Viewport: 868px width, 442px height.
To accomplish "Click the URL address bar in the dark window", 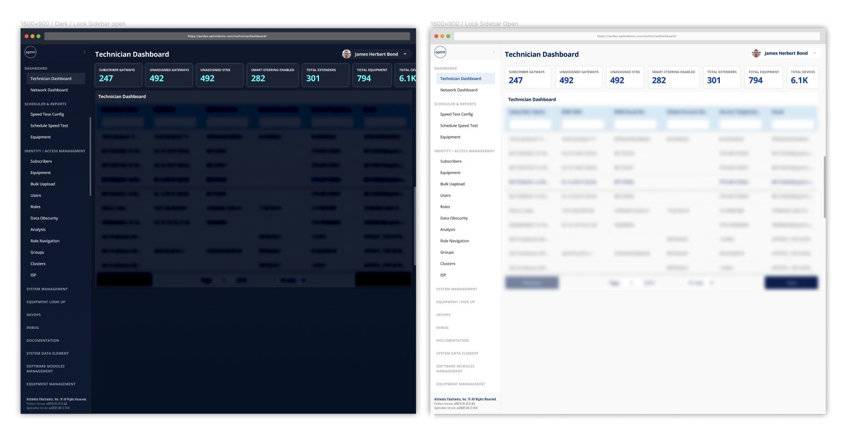I will pyautogui.click(x=227, y=36).
